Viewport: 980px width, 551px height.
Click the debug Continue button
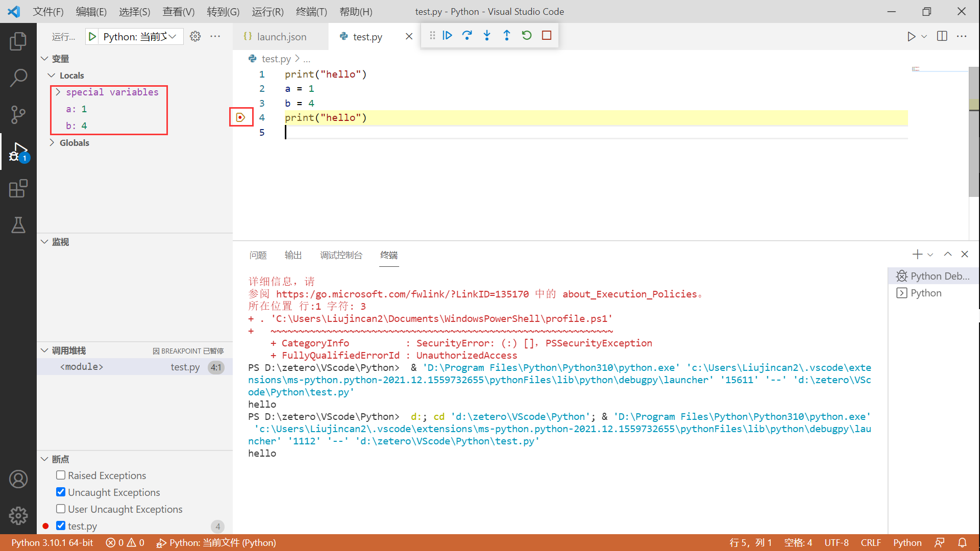pos(448,35)
